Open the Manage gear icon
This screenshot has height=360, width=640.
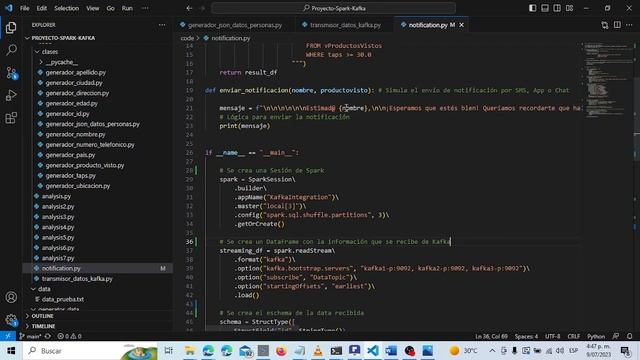[11, 320]
